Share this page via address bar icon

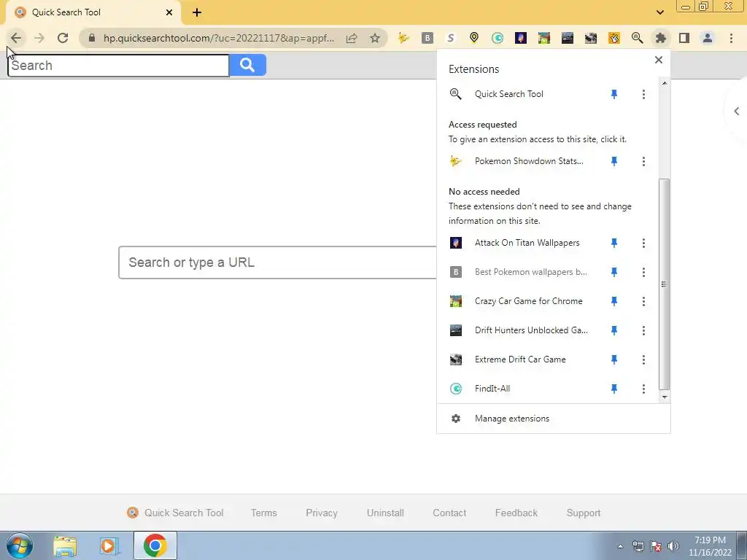(x=352, y=38)
